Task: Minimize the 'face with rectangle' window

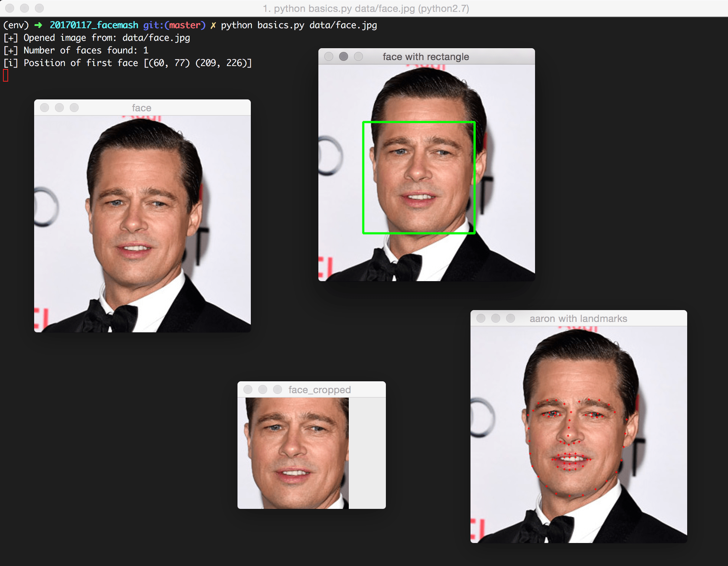Action: [344, 56]
